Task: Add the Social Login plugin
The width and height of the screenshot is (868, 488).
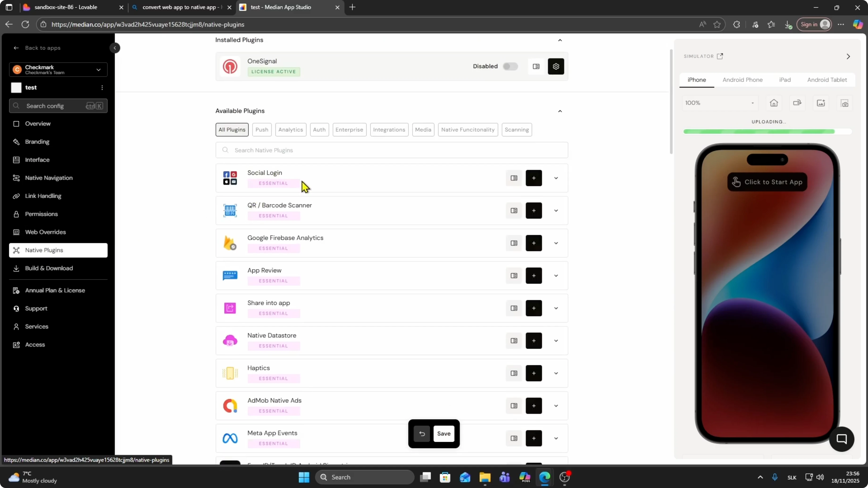Action: coord(534,178)
